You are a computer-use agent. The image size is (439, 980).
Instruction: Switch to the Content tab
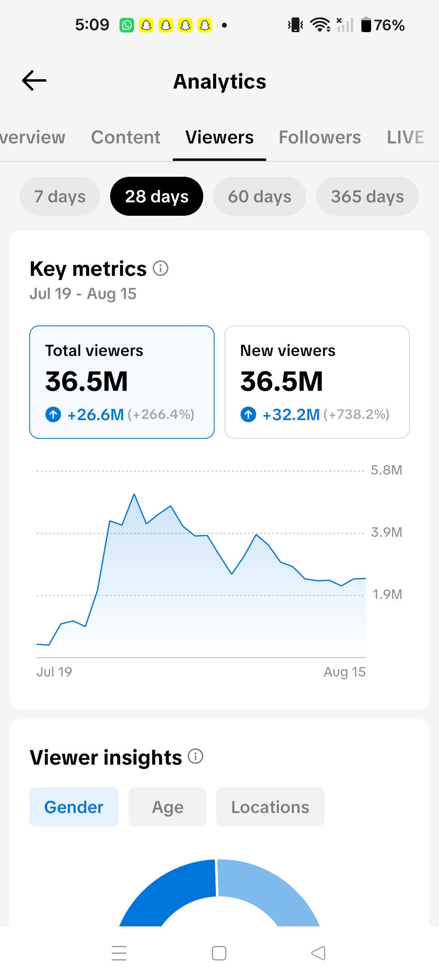coord(126,137)
